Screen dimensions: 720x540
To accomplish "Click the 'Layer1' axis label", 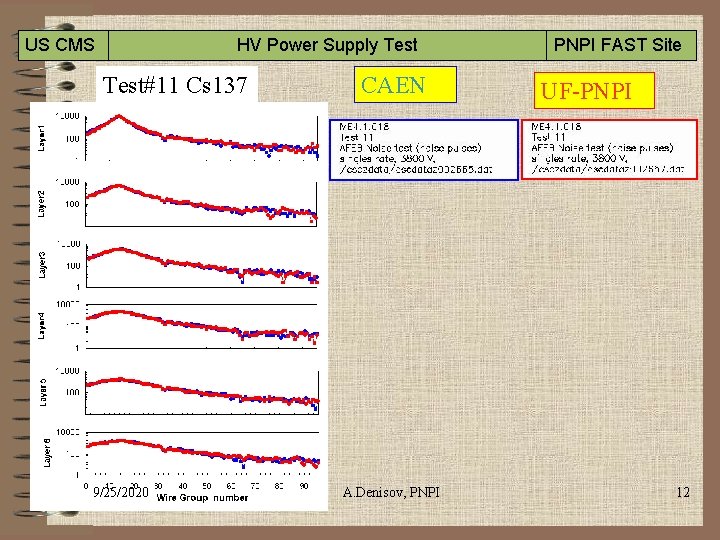I will [x=41, y=138].
